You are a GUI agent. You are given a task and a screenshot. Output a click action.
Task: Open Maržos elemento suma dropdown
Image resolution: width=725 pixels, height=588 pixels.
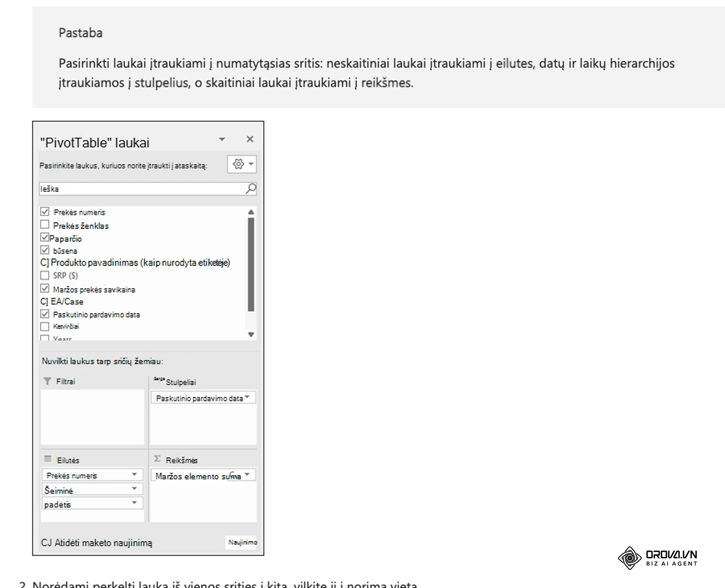pos(247,475)
